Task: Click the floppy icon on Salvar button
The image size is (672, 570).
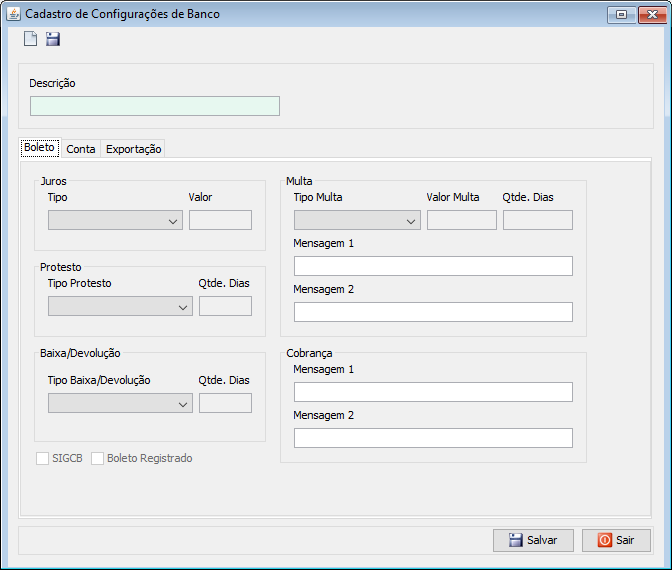Action: pyautogui.click(x=516, y=540)
